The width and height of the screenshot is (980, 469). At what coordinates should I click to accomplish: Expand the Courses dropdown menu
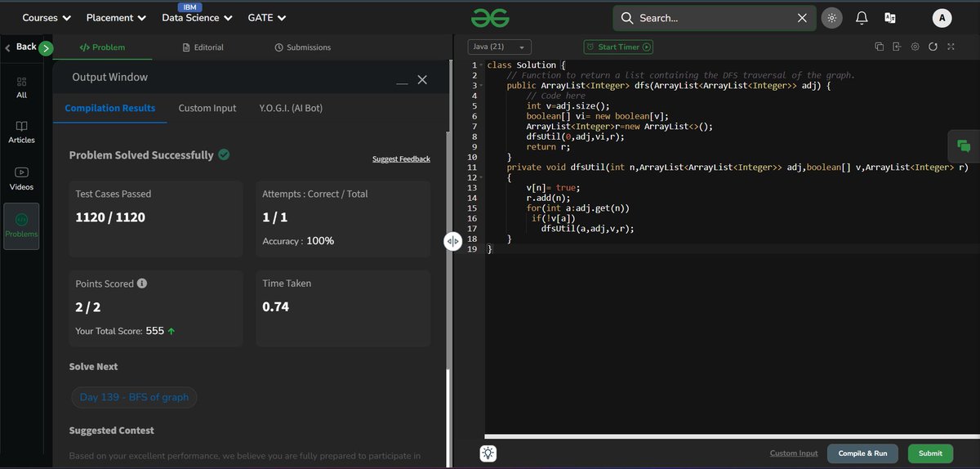click(x=47, y=17)
